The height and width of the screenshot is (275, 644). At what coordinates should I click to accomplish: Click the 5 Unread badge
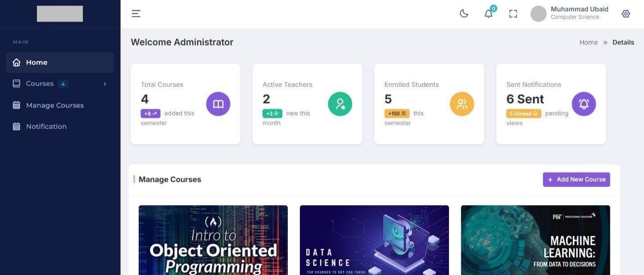[x=523, y=113]
